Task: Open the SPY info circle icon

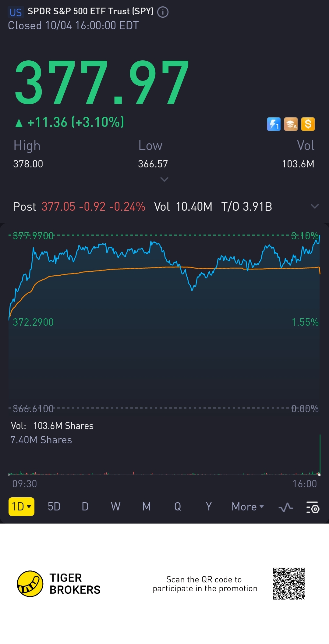Action: (163, 12)
